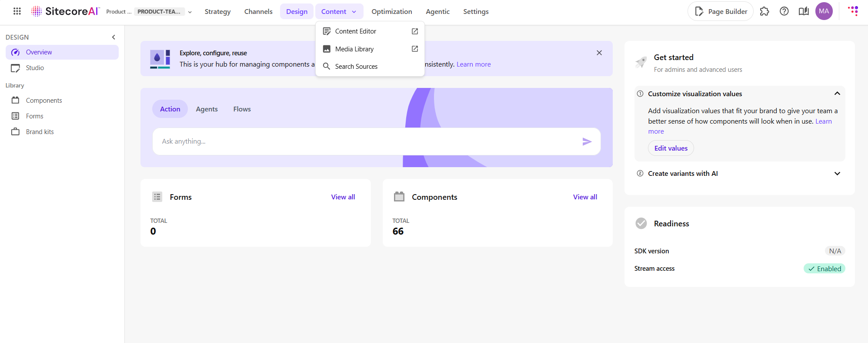The image size is (868, 343).
Task: Click the Readiness check circle icon
Action: point(641,223)
